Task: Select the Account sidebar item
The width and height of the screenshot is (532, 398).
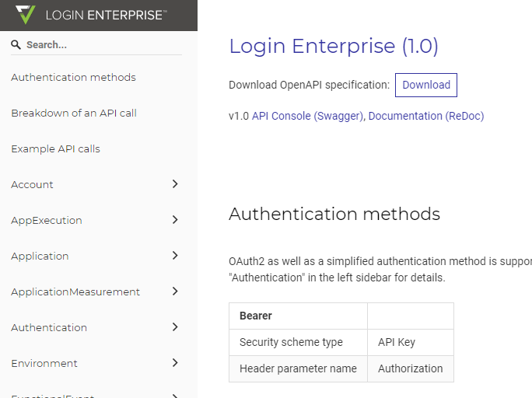Action: pos(32,184)
